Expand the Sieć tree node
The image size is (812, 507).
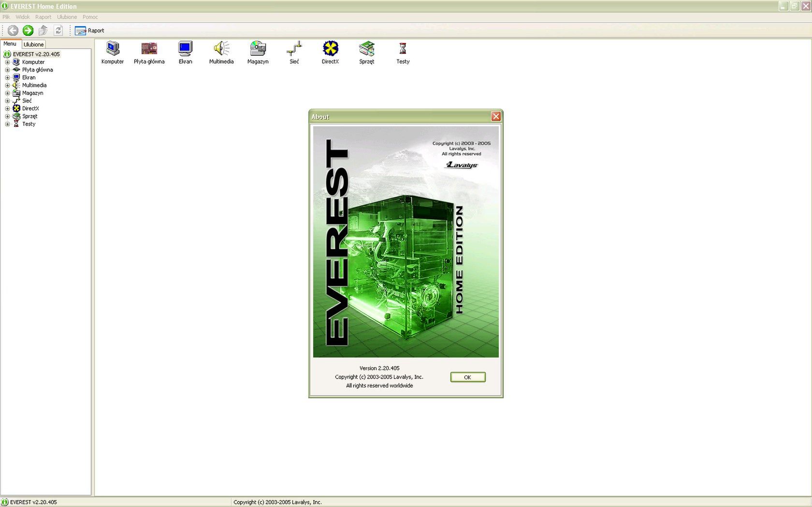(x=7, y=101)
